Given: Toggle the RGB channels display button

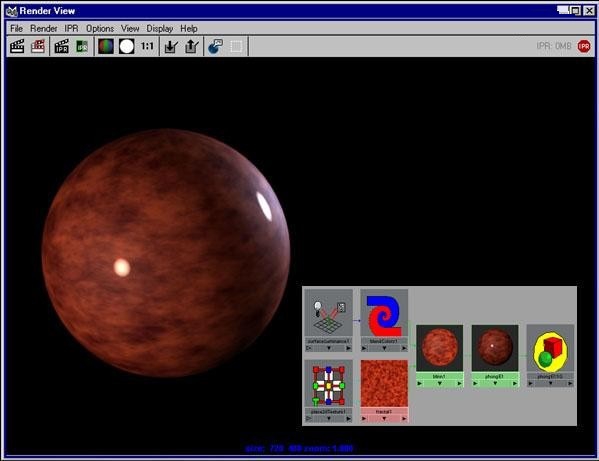Looking at the screenshot, I should click(106, 46).
